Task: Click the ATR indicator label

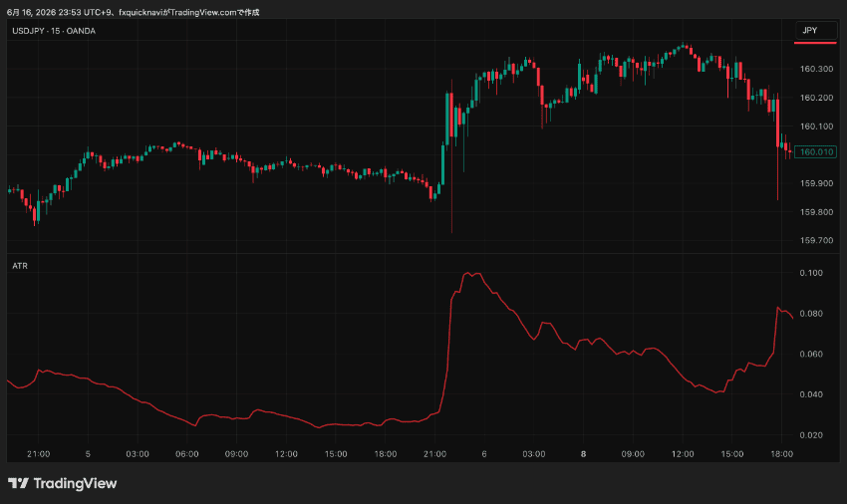Action: point(20,266)
